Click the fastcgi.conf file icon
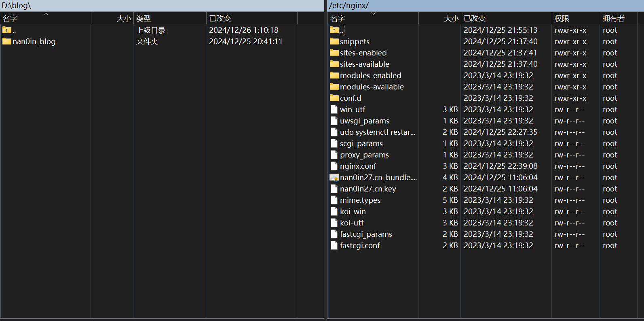 [x=334, y=245]
